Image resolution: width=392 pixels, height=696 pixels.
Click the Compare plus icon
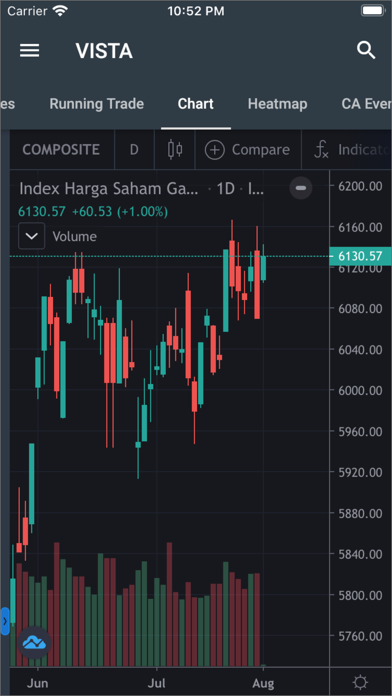coord(214,150)
